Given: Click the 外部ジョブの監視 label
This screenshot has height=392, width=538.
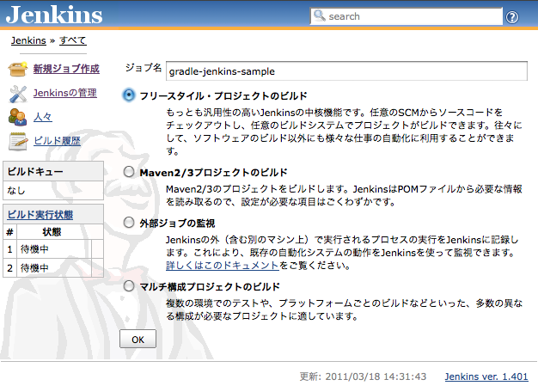Looking at the screenshot, I should pos(177,224).
